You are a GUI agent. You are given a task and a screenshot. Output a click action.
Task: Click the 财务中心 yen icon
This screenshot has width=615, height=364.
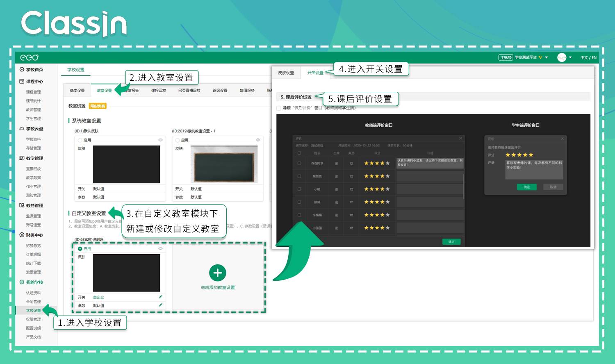click(x=22, y=235)
